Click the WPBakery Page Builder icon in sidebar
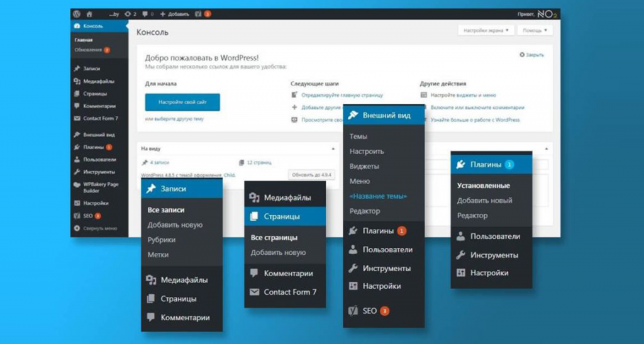Viewport: 644px width, 344px height. 77,185
